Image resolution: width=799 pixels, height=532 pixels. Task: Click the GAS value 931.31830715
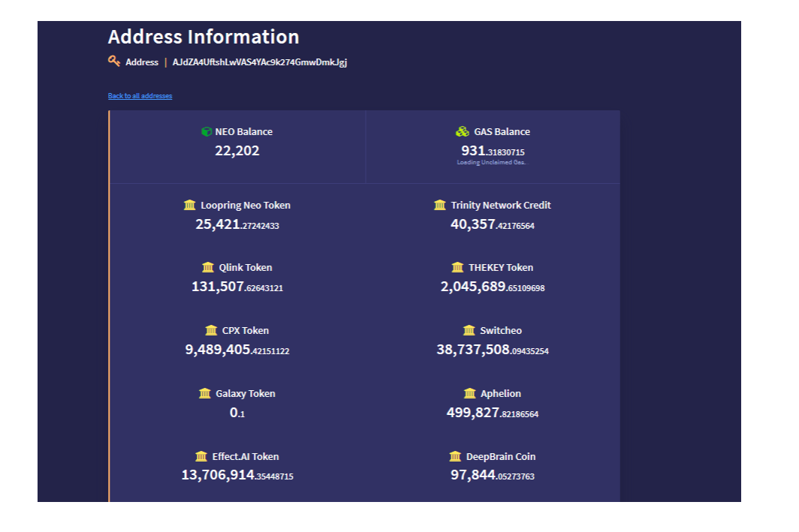[x=493, y=151]
